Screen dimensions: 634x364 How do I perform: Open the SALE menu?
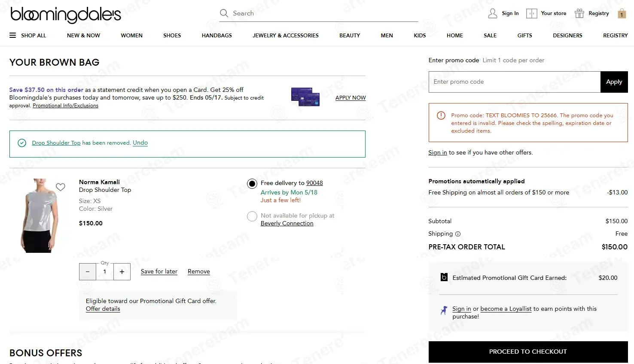[x=490, y=35]
